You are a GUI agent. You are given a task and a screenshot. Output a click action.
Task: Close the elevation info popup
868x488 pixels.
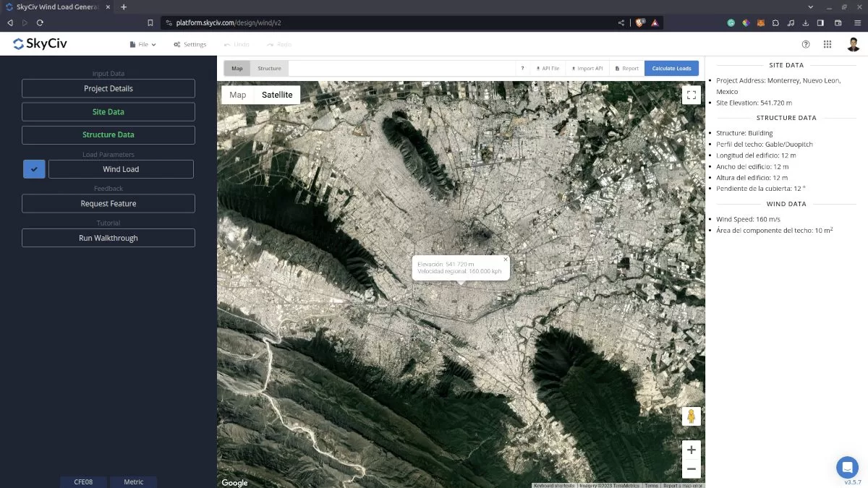click(506, 259)
